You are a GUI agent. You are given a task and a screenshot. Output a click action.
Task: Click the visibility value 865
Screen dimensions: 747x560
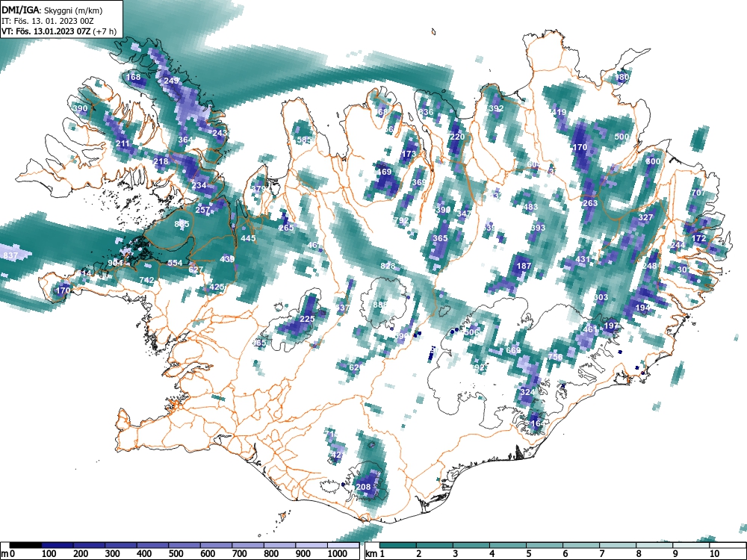pos(182,224)
